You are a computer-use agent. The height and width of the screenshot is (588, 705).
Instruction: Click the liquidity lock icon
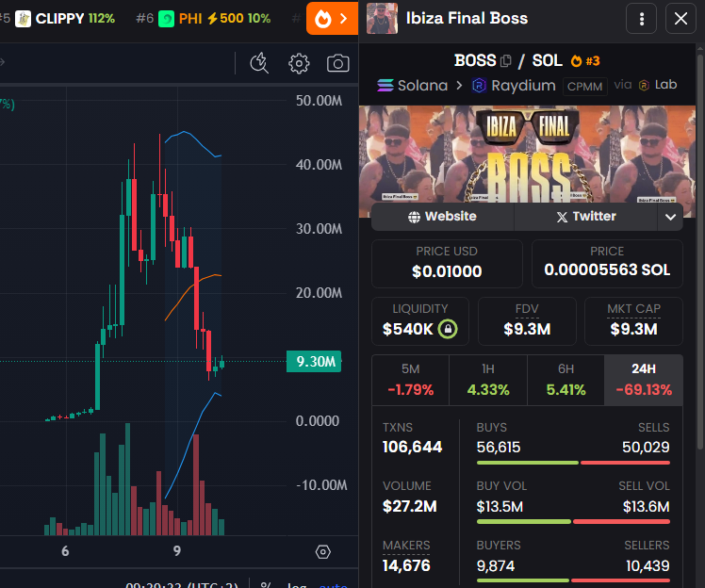coord(448,329)
